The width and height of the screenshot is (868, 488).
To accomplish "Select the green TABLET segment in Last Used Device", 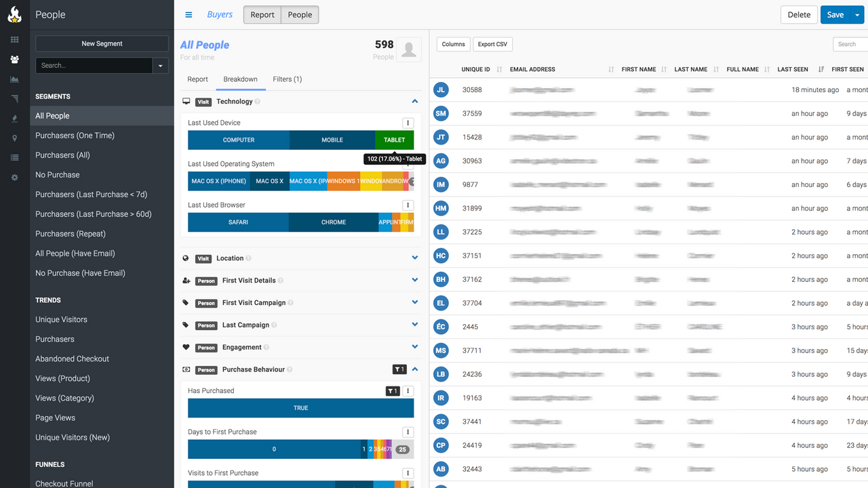I will pyautogui.click(x=394, y=140).
